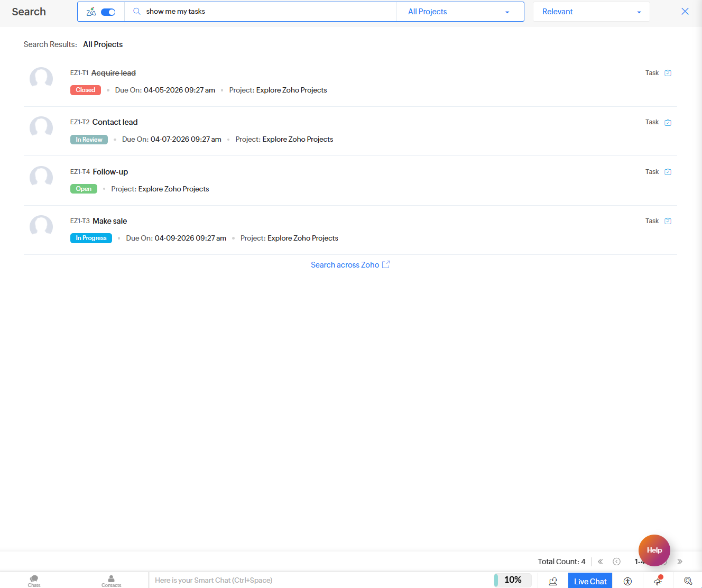
Task: Close the search results panel
Action: pyautogui.click(x=685, y=11)
